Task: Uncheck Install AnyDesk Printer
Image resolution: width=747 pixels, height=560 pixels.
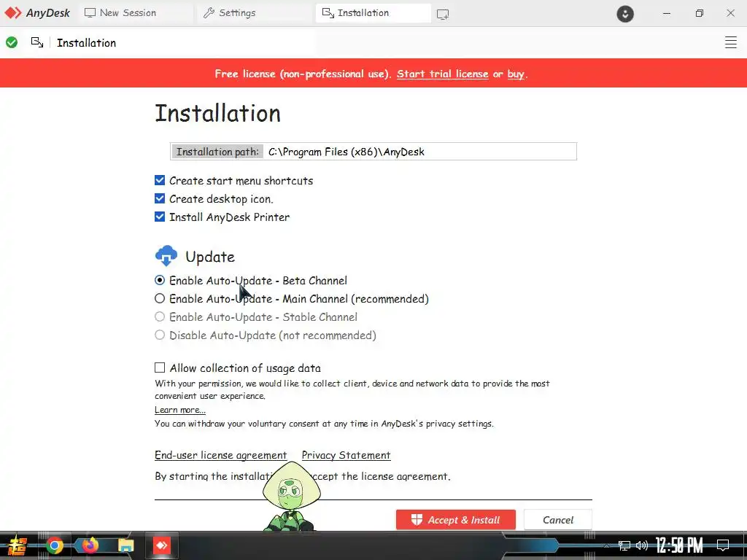Action: coord(160,217)
